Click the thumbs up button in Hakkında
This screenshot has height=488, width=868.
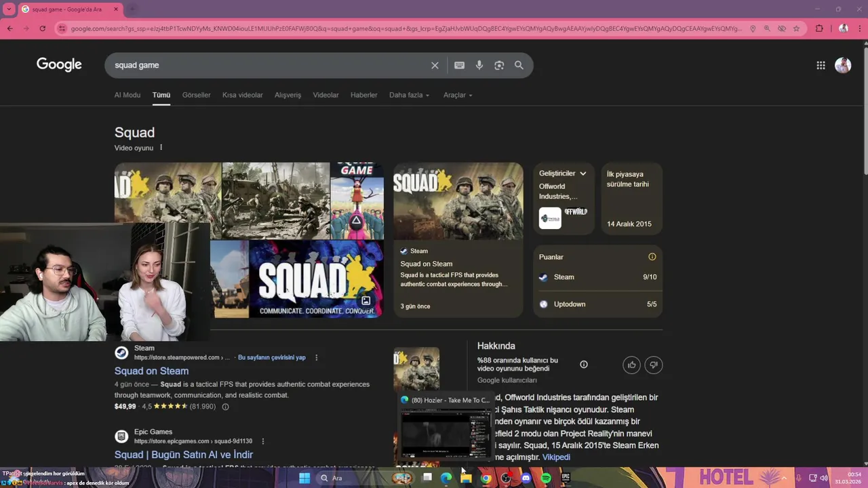pos(631,365)
